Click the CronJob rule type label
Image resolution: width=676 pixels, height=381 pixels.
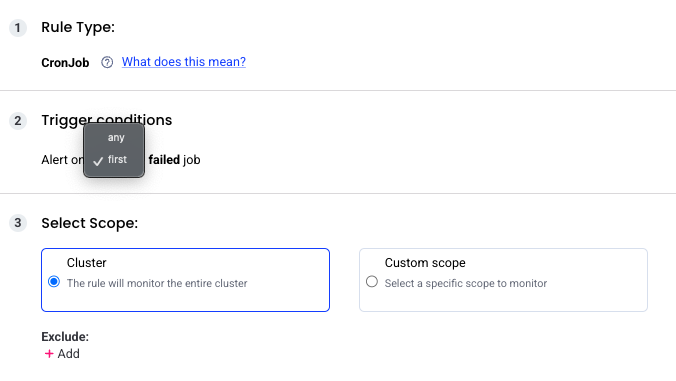coord(65,63)
